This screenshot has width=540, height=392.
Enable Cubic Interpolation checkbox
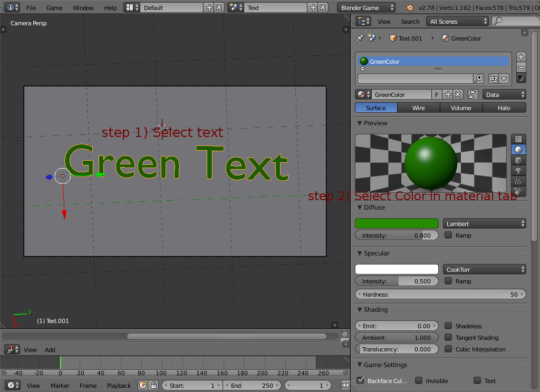click(x=448, y=349)
